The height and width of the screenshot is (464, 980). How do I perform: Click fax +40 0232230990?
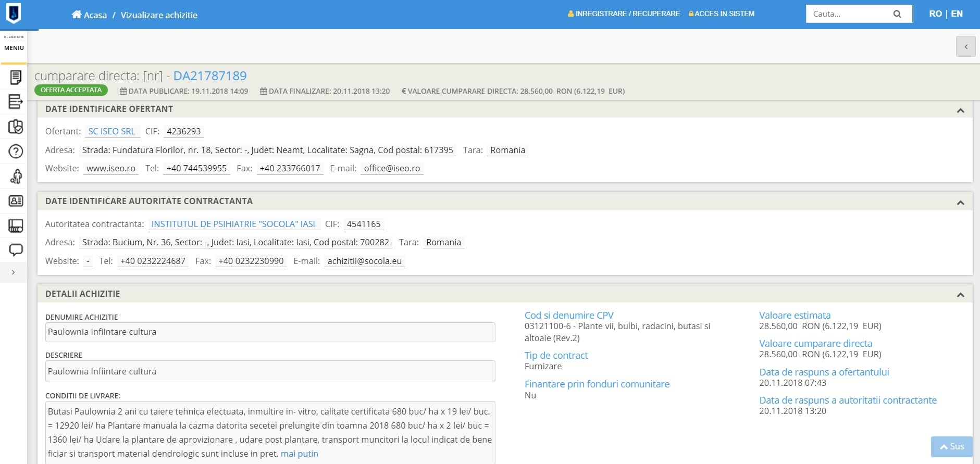(251, 261)
